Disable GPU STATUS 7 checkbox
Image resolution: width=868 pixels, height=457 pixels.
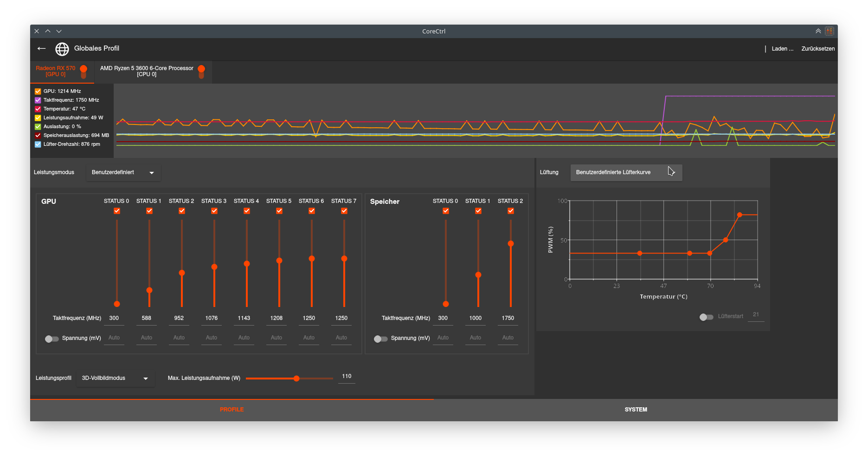[x=344, y=211]
